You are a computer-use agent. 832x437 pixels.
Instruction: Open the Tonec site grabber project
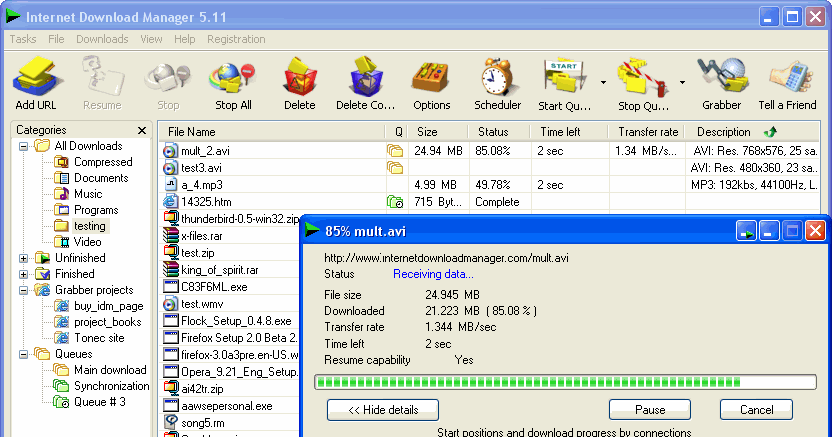pyautogui.click(x=90, y=338)
